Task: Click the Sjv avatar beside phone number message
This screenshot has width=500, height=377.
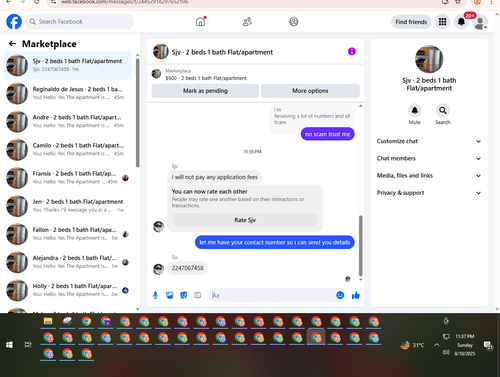Action: (158, 269)
